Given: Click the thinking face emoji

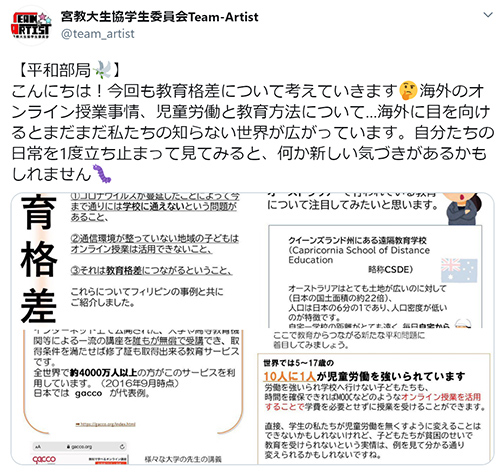Looking at the screenshot, I should [x=408, y=90].
